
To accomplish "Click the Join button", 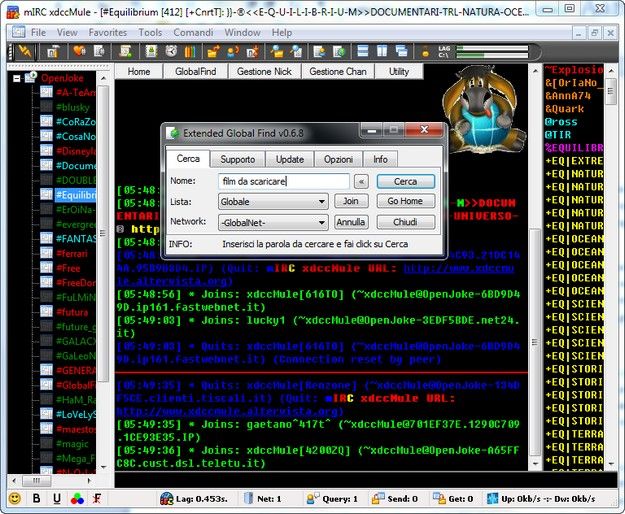I will [x=350, y=201].
